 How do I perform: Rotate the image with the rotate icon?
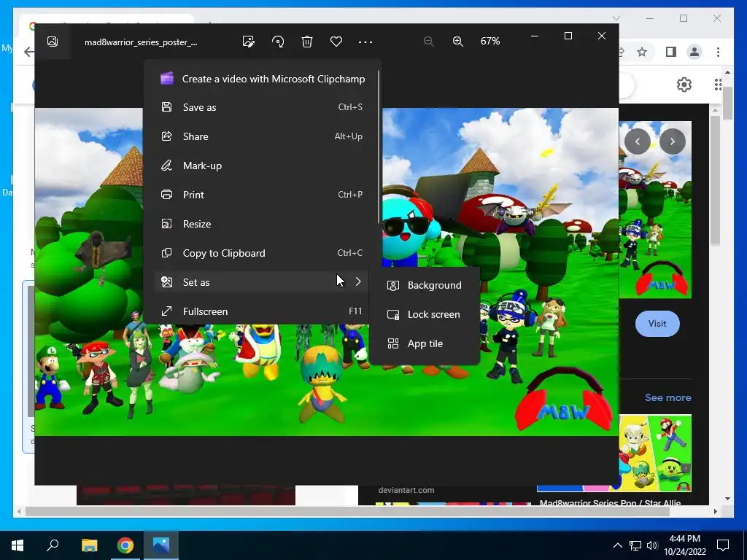click(278, 42)
